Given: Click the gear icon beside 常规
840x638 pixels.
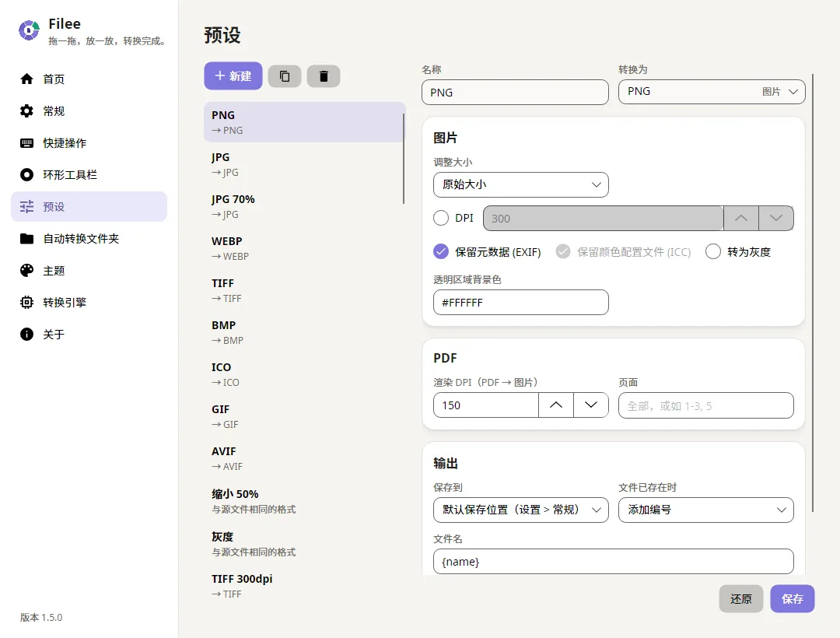Looking at the screenshot, I should point(26,111).
